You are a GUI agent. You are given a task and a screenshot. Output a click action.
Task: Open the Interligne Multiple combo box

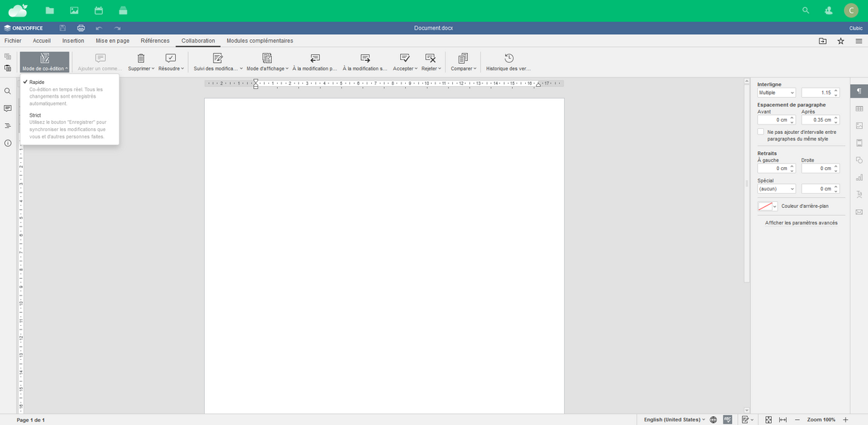(776, 93)
